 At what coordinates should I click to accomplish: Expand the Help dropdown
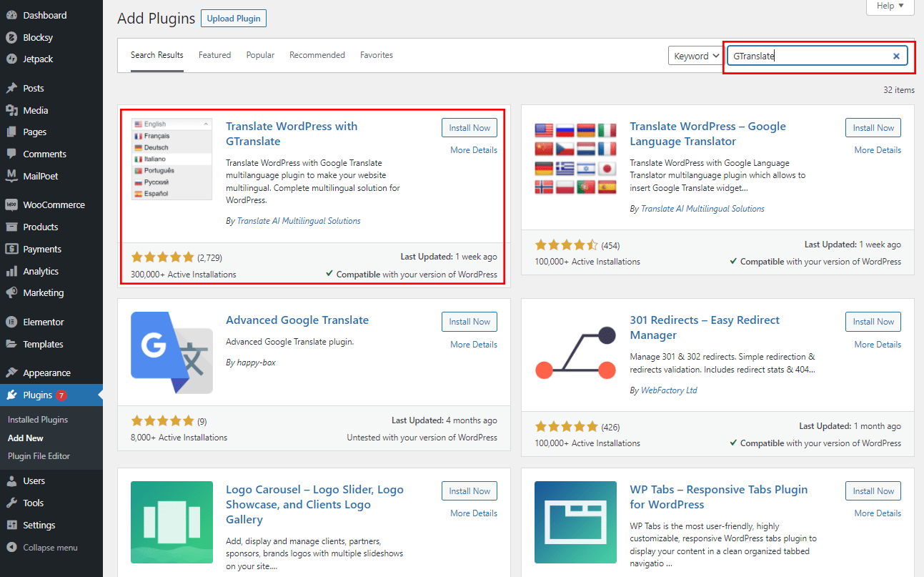pos(889,6)
